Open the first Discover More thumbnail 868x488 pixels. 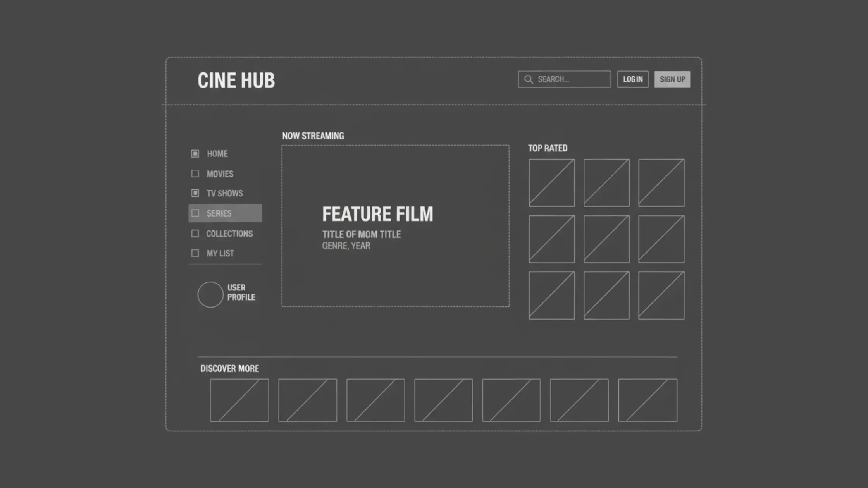(239, 400)
